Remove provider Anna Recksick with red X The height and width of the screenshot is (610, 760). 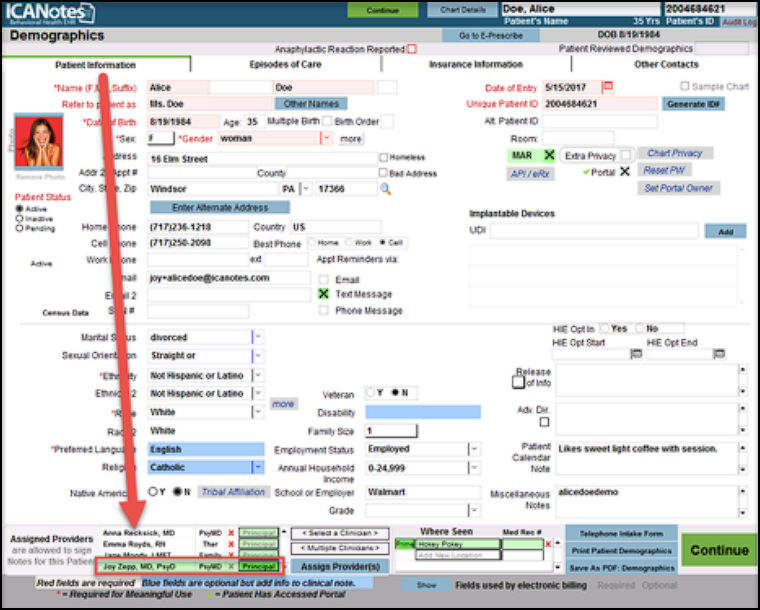coord(231,533)
